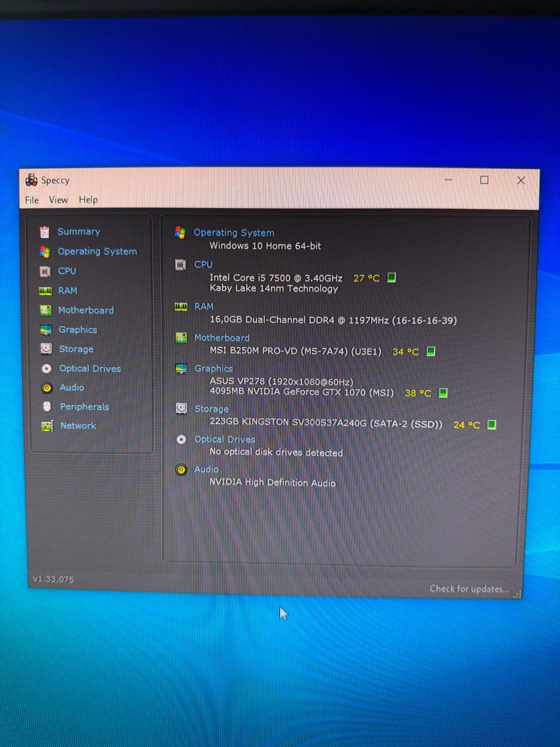
Task: Select Peripherals in the sidebar
Action: click(x=85, y=407)
